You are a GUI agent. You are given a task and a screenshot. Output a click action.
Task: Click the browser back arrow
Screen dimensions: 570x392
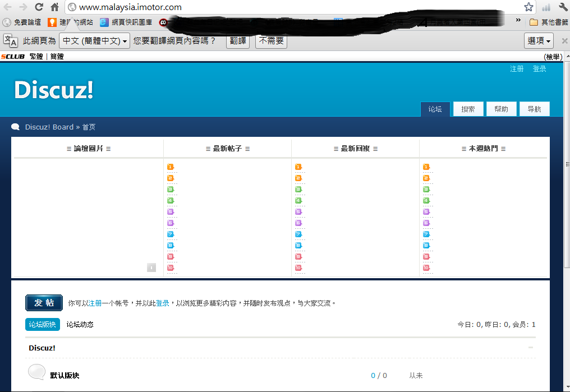8,7
